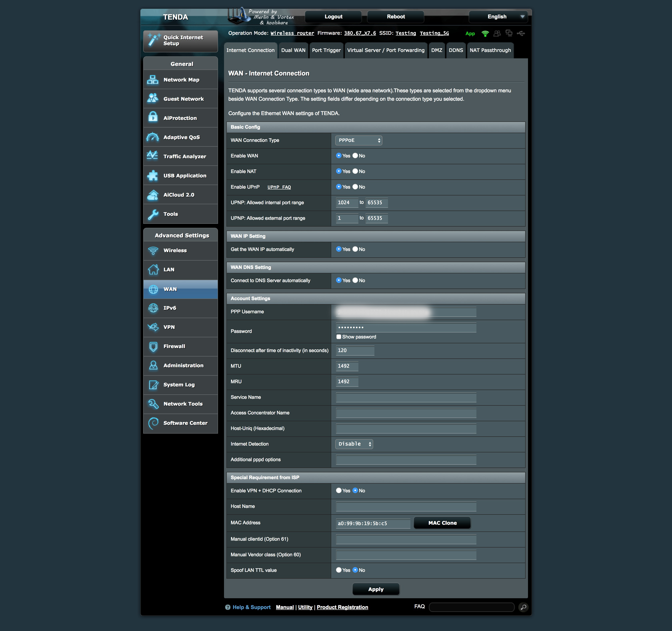Switch to the Dual WAN tab

[x=293, y=50]
